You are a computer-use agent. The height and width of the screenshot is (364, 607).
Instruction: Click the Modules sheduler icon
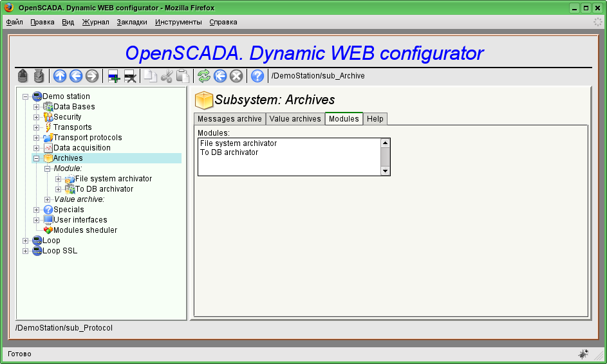coord(48,230)
